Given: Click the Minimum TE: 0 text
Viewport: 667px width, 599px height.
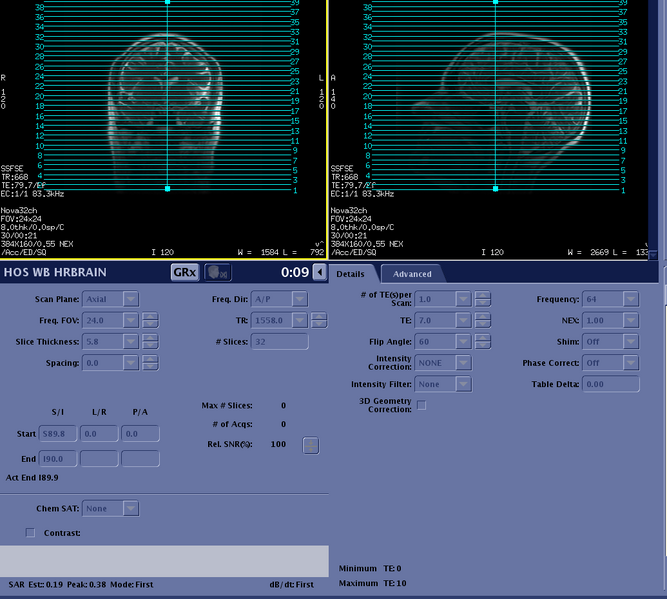Looking at the screenshot, I should tap(370, 568).
